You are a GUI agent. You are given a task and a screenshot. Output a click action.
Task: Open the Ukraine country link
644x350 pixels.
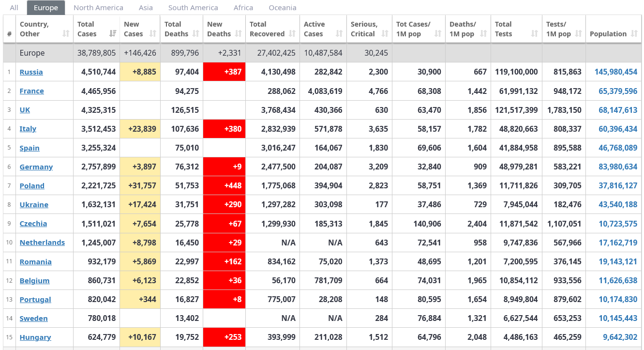click(34, 205)
